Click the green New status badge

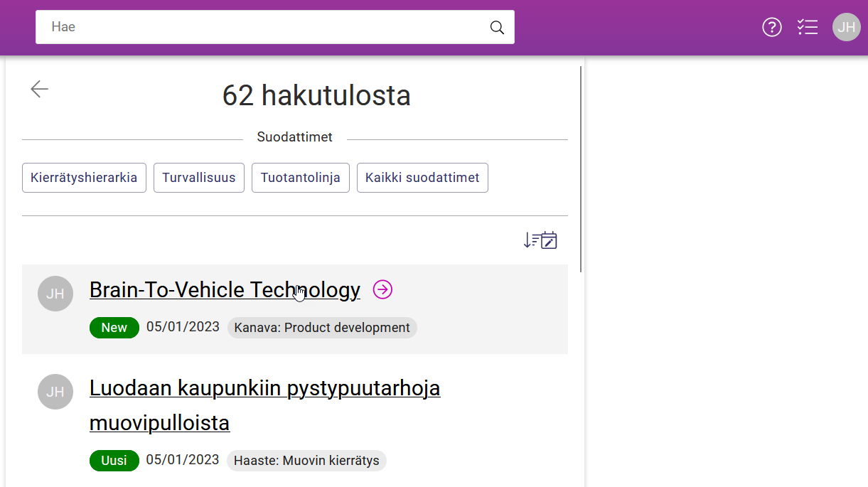[114, 328]
